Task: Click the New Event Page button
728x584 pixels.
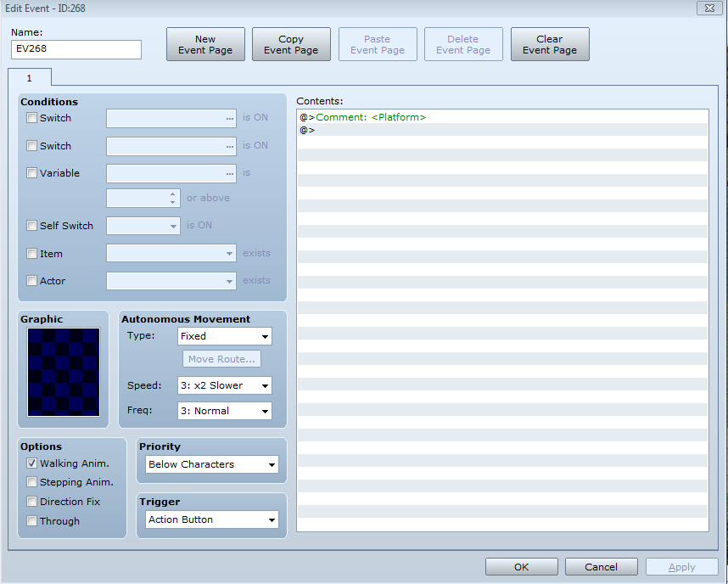Action: click(x=205, y=45)
